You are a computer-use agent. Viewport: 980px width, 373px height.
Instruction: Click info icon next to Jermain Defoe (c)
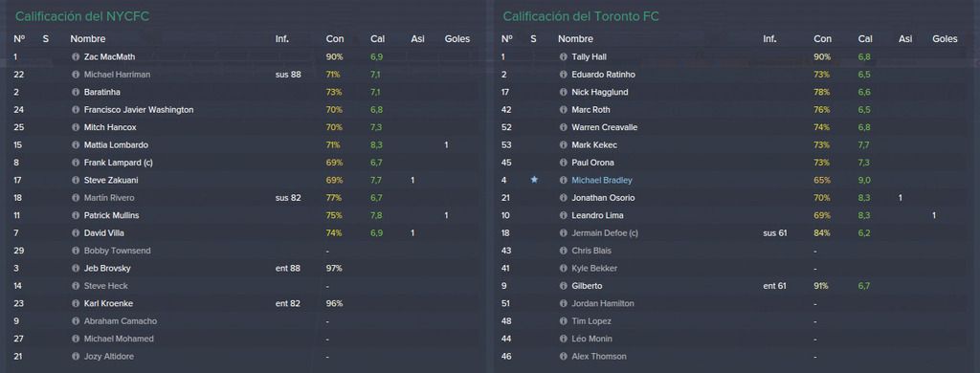(563, 233)
